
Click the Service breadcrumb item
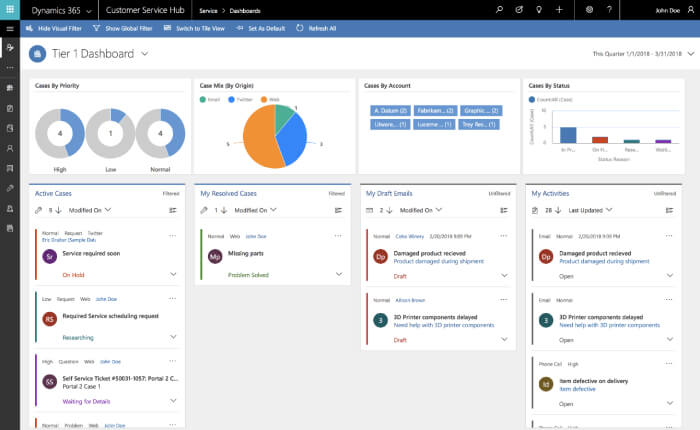click(x=207, y=9)
